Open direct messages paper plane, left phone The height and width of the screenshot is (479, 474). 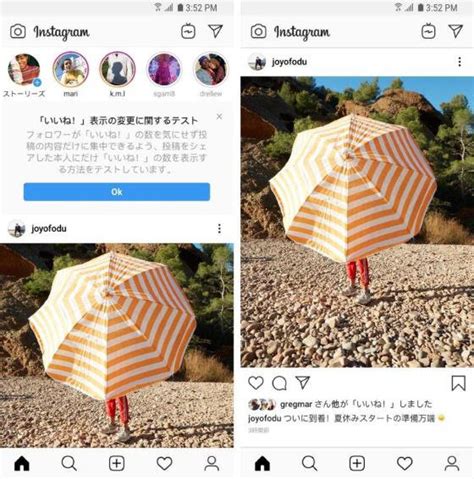[216, 31]
